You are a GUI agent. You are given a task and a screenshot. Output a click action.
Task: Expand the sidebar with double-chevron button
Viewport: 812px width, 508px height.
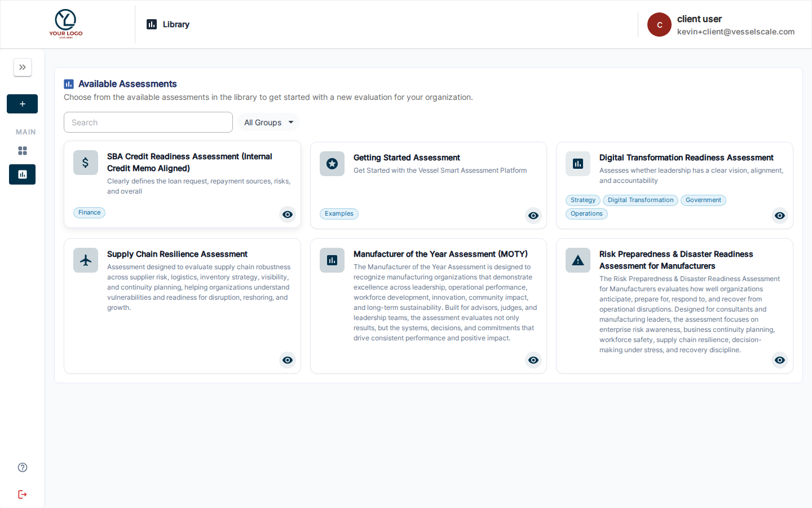coord(23,67)
